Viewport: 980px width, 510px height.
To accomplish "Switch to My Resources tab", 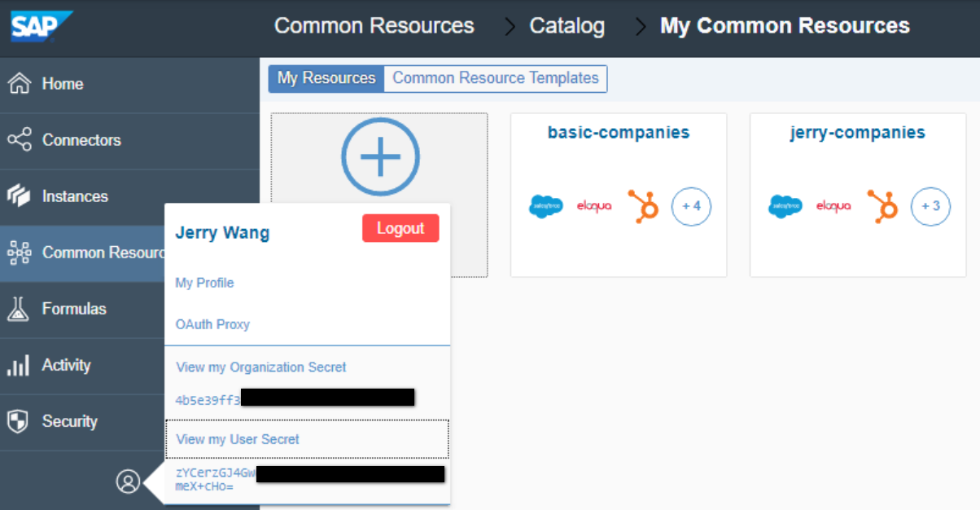I will (326, 78).
